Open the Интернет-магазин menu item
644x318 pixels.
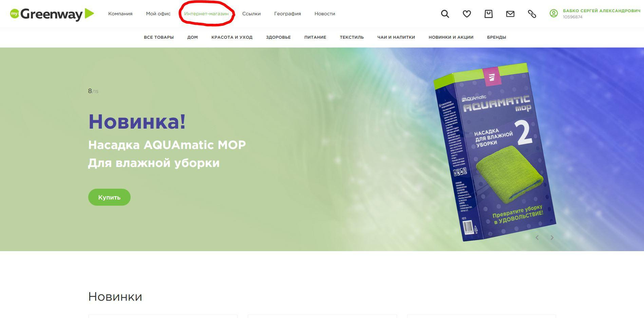206,14
